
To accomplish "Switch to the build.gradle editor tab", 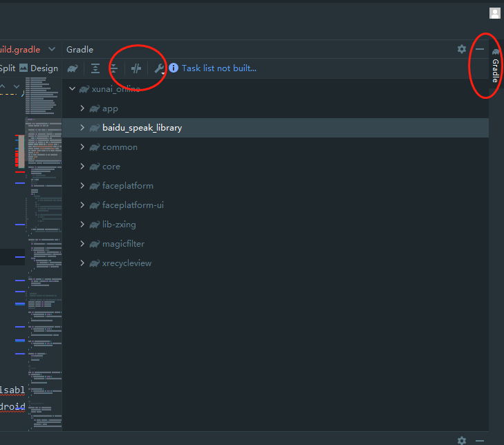I will [x=20, y=50].
